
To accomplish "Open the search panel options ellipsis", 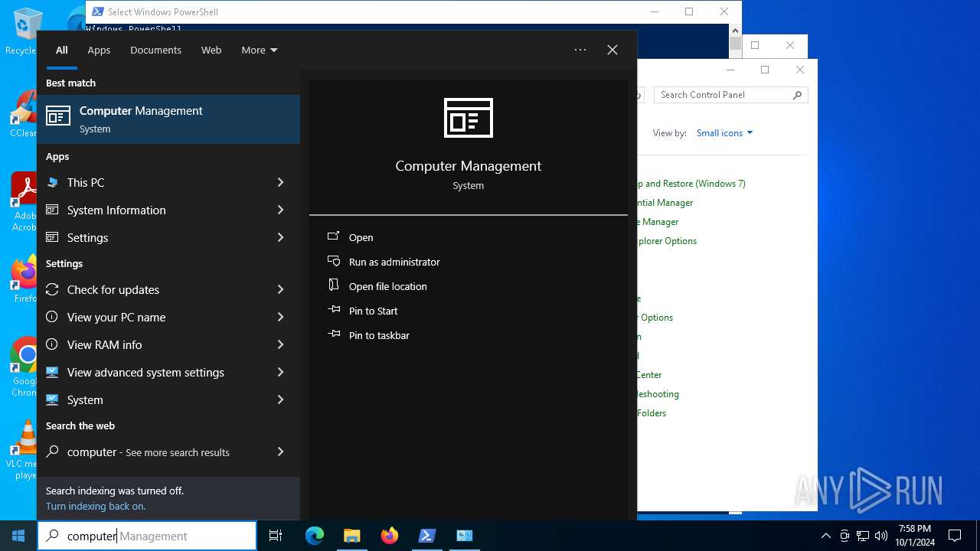I will [580, 50].
